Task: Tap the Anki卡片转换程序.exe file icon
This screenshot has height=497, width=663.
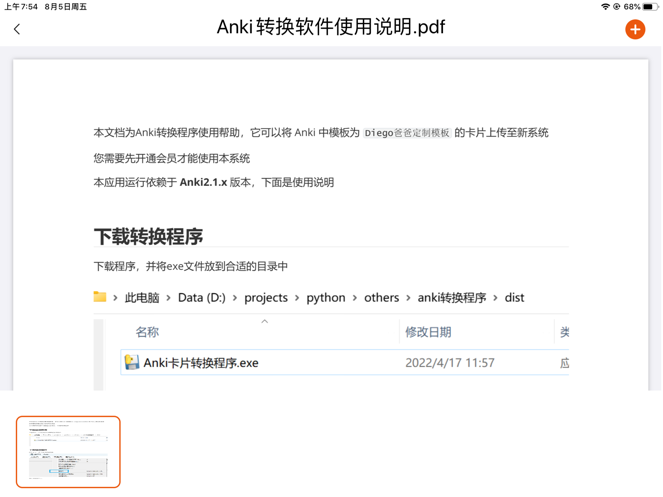Action: [x=132, y=362]
